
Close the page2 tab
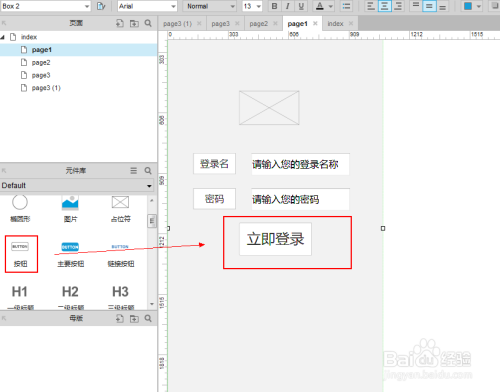[275, 23]
